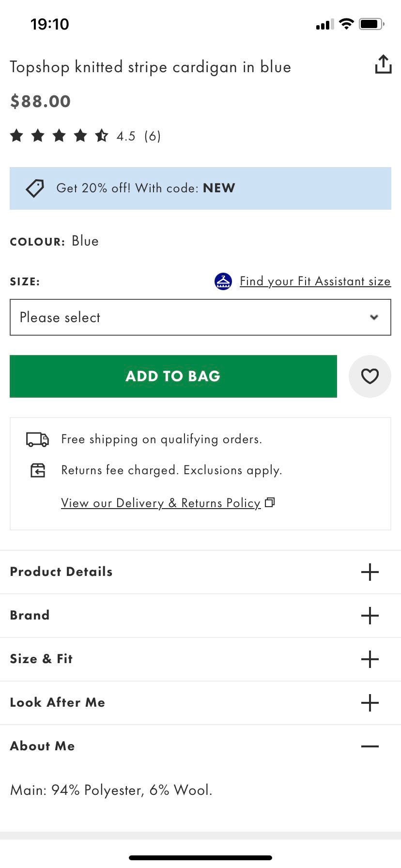Open View our Delivery & Returns Policy

tap(161, 503)
